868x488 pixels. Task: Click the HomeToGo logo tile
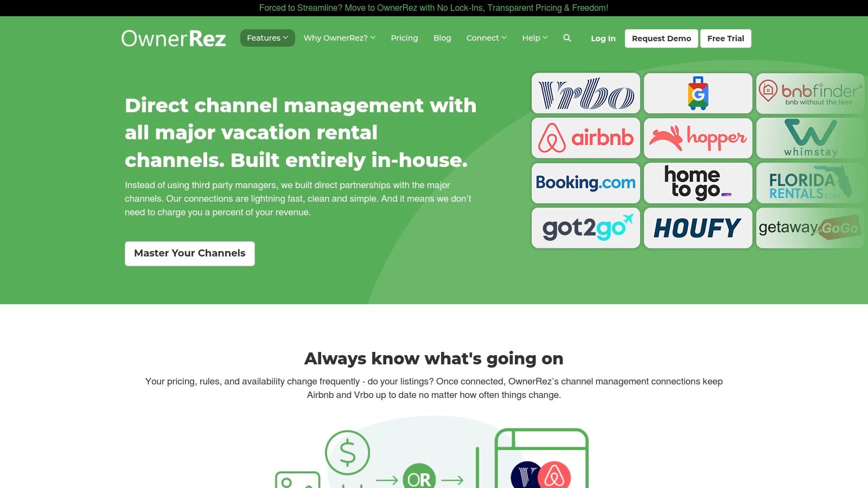698,183
